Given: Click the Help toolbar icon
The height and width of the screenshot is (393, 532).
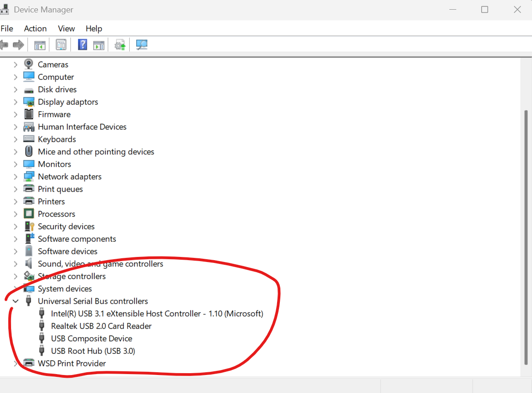Looking at the screenshot, I should pyautogui.click(x=82, y=44).
